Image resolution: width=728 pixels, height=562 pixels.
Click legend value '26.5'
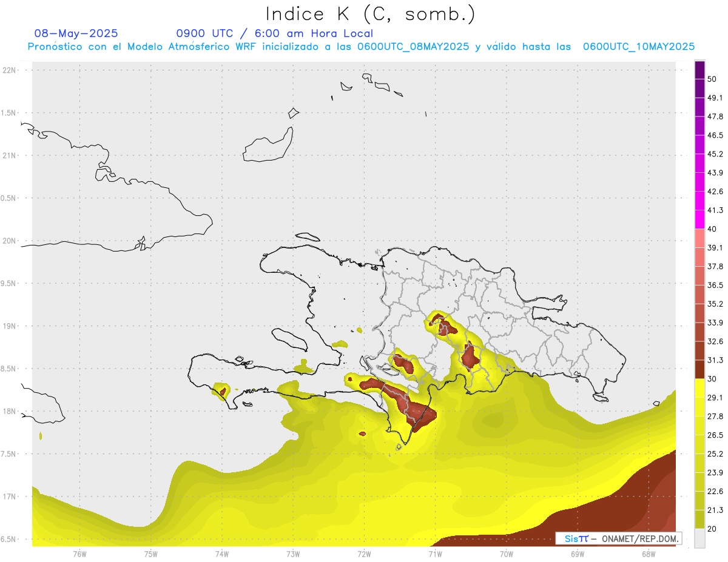(715, 435)
